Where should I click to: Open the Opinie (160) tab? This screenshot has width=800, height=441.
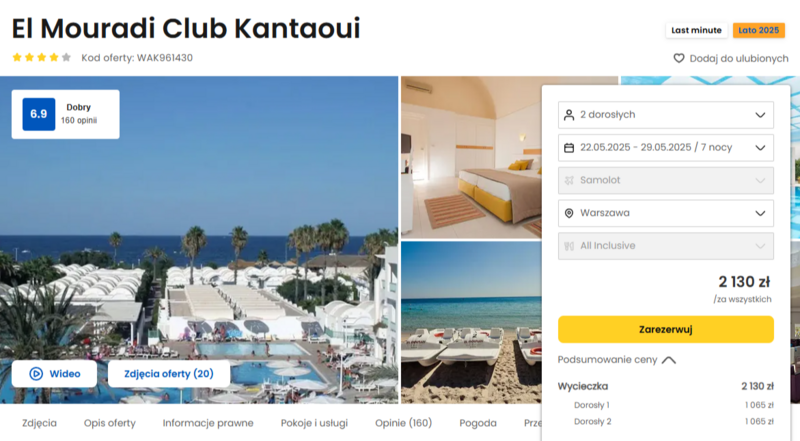click(x=404, y=423)
